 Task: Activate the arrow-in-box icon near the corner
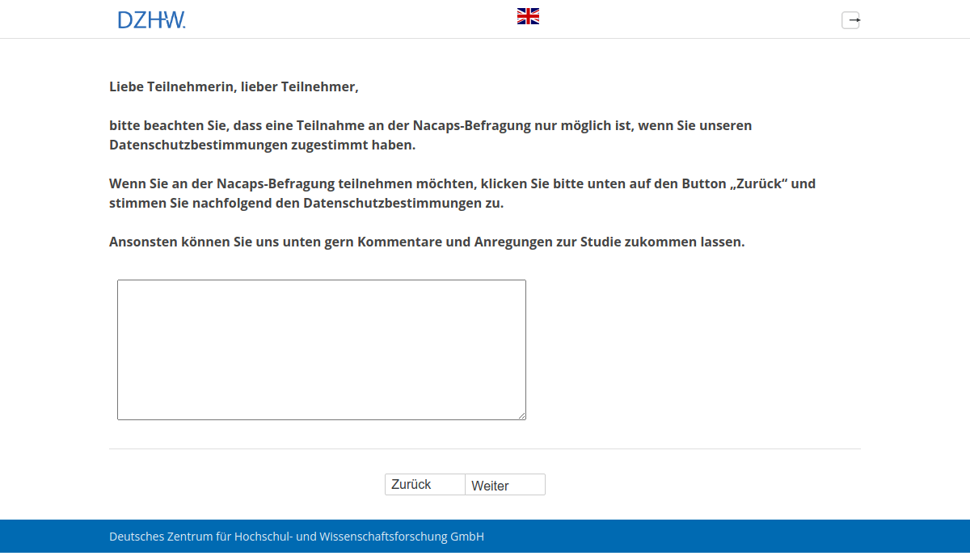850,20
